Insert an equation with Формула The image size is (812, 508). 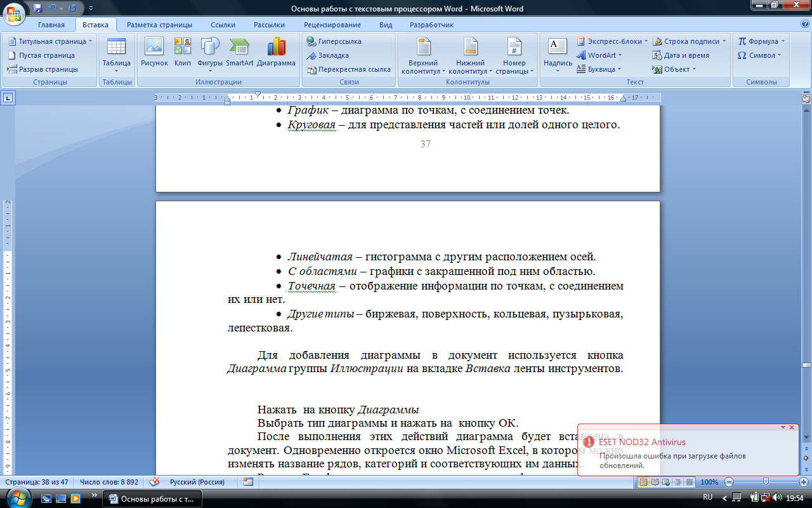click(x=761, y=41)
